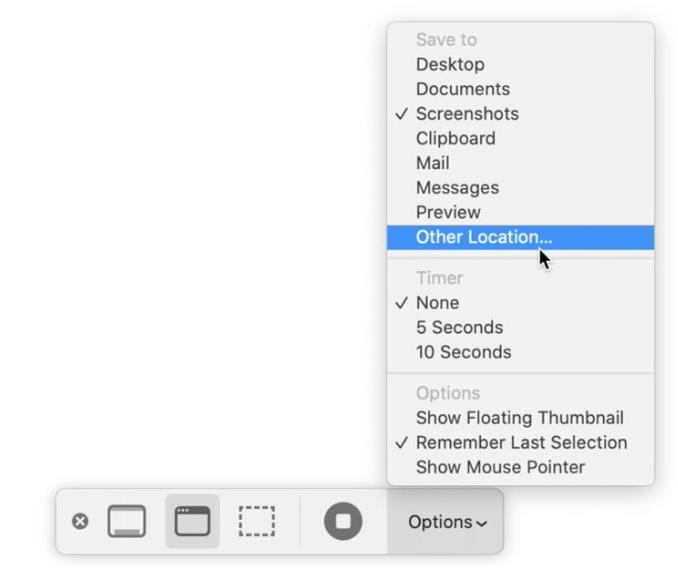Choose Desktop as save location
Image resolution: width=678 pixels, height=574 pixels.
[x=521, y=64]
